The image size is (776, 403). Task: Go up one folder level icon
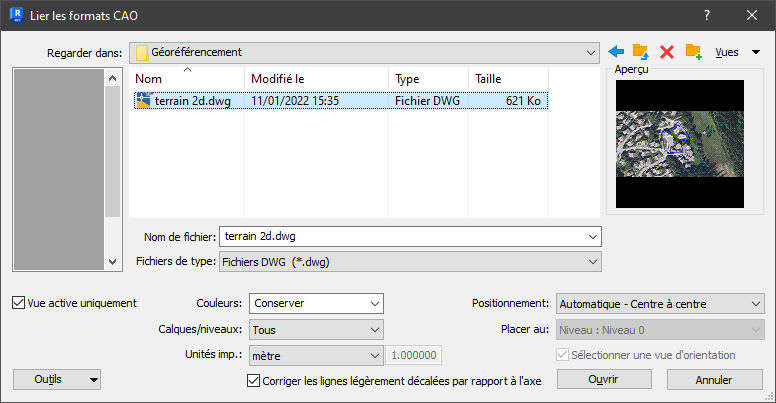click(641, 52)
